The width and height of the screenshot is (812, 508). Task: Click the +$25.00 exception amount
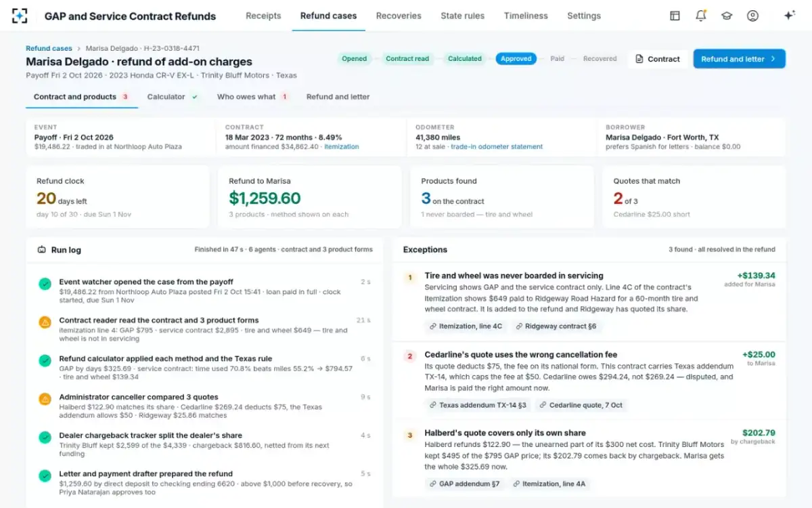coord(759,354)
